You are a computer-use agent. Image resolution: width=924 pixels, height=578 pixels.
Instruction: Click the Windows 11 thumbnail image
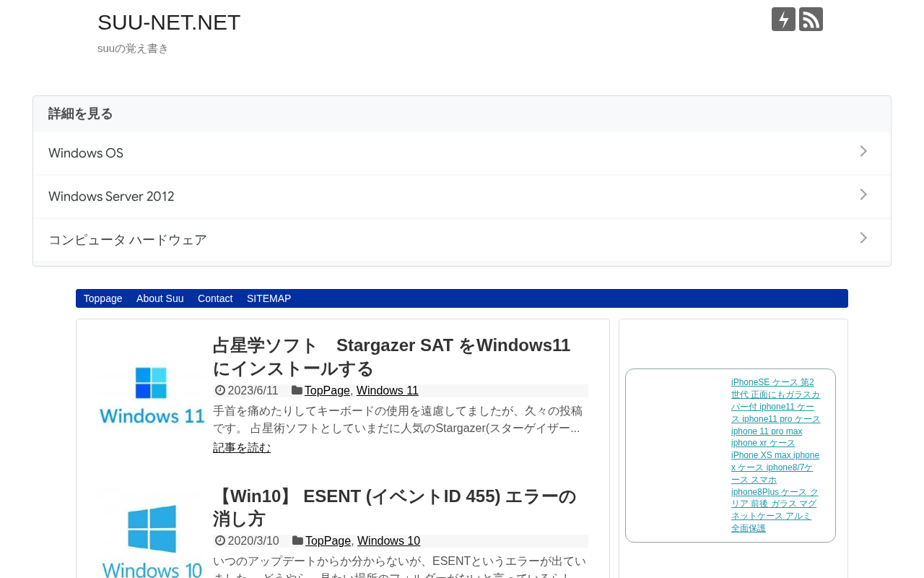152,394
